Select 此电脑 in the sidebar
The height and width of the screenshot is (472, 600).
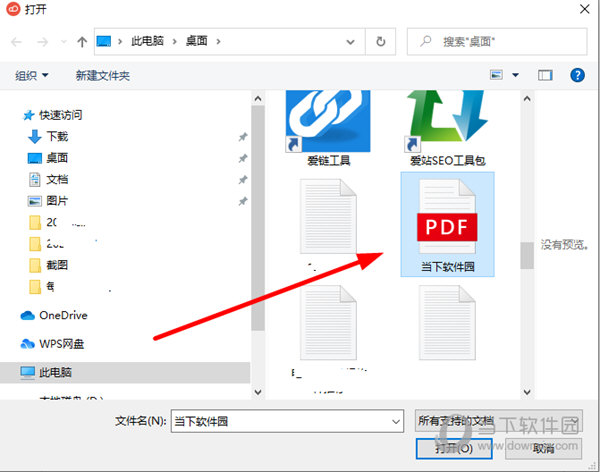point(125,372)
